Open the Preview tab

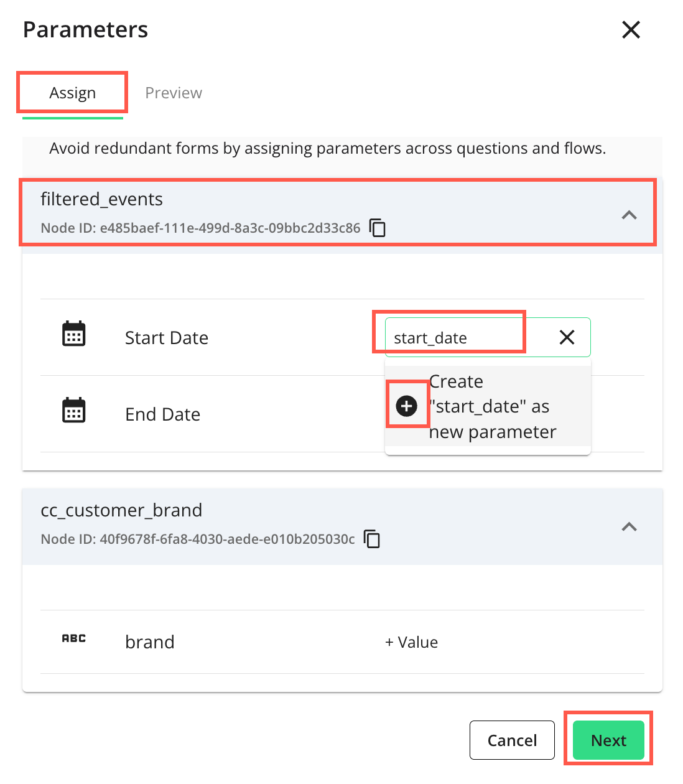point(174,93)
